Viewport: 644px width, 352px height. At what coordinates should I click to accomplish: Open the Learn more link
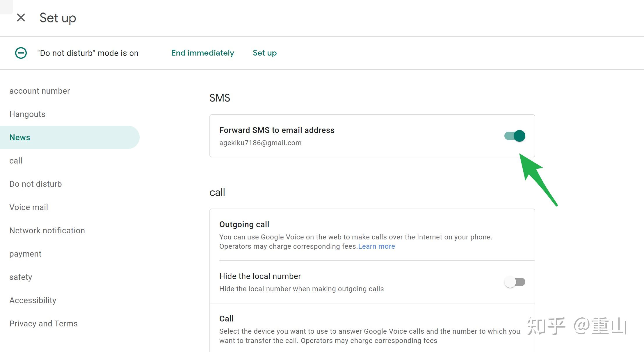pyautogui.click(x=376, y=246)
